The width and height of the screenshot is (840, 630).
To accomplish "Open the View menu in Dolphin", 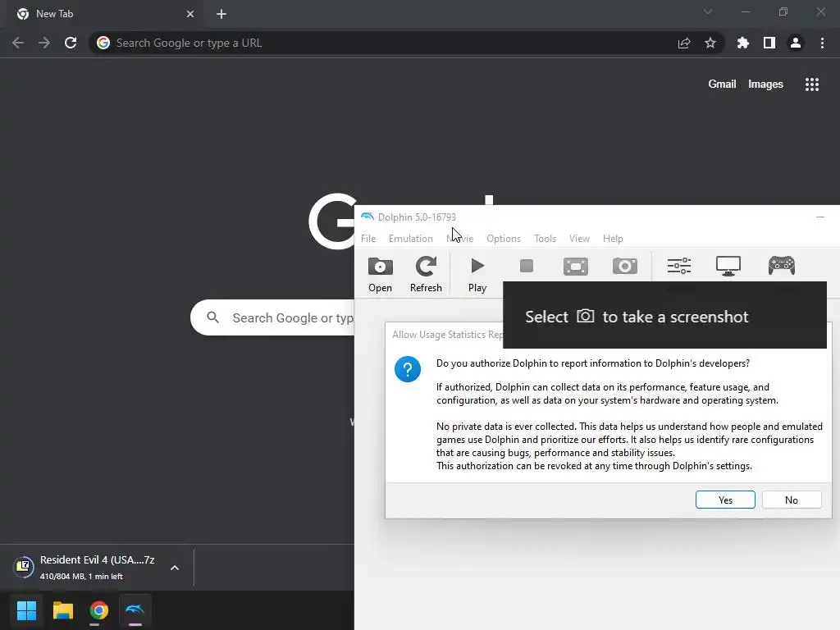I will coord(579,239).
